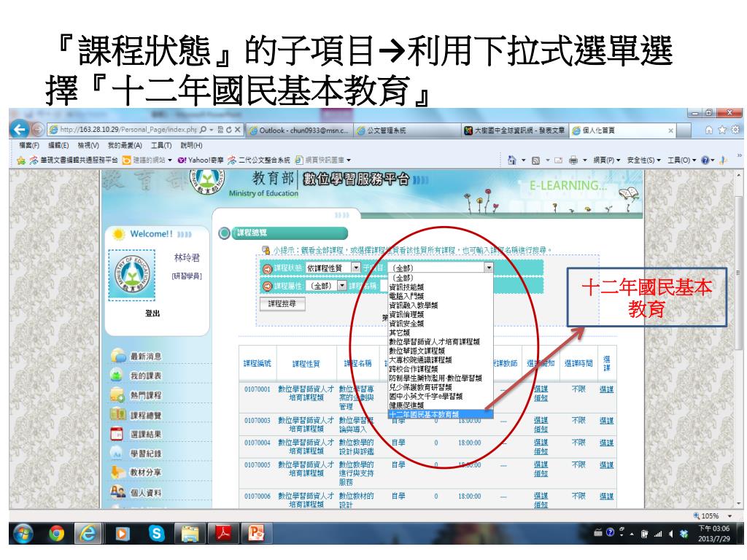Click the 熱門課程 sidebar icon
Screen dimensions: 747x560
(117, 394)
